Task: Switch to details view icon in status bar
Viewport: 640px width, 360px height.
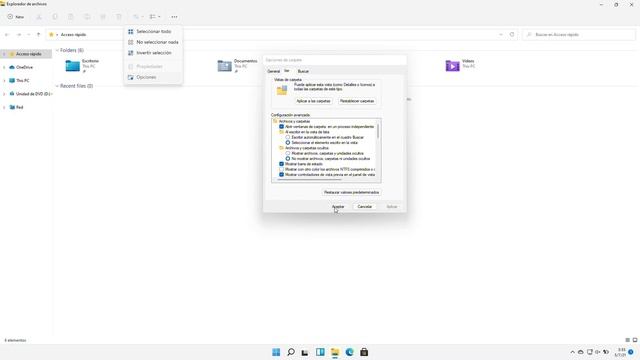Action: (x=627, y=340)
